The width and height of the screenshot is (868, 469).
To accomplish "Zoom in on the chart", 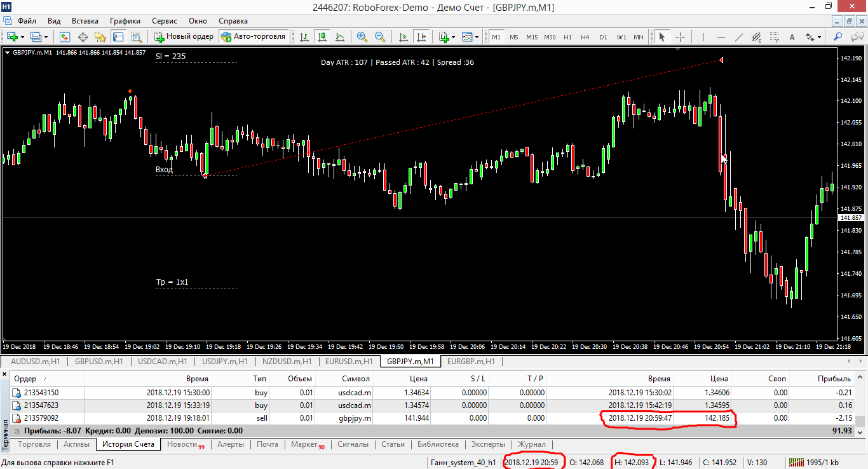I will tap(362, 36).
